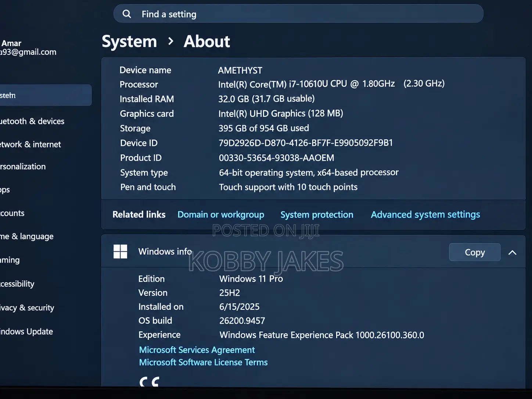Open Gaming settings in sidebar
The width and height of the screenshot is (532, 399).
[10, 260]
